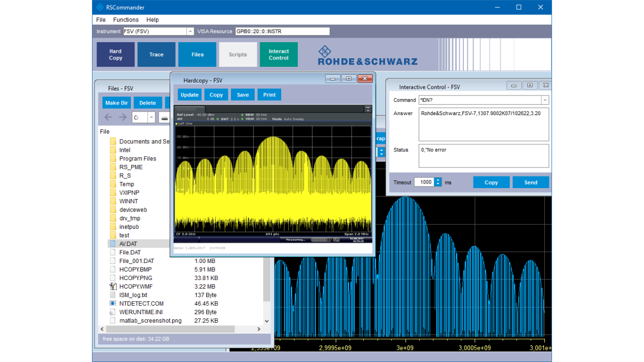The image size is (644, 362).
Task: Decrease Timeout with the spinner down arrow
Action: tap(438, 185)
